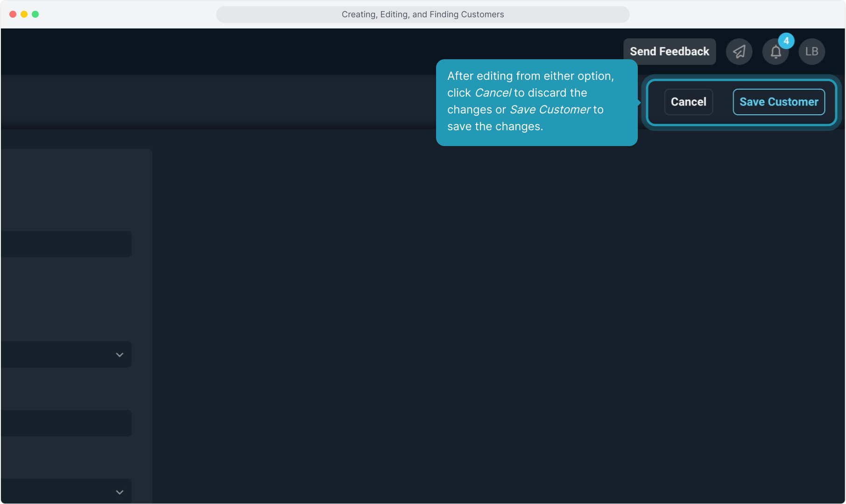Open notifications via the bell icon
The width and height of the screenshot is (846, 504).
click(775, 52)
